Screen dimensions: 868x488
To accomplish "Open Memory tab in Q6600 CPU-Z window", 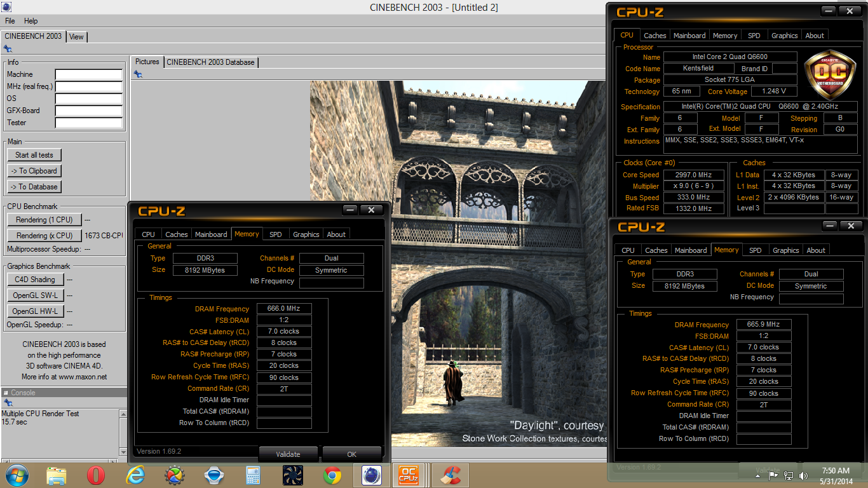I will click(x=725, y=36).
